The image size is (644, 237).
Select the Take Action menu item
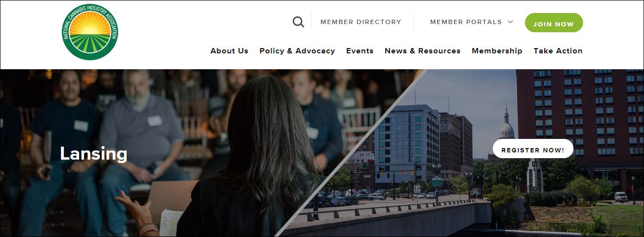pyautogui.click(x=558, y=50)
